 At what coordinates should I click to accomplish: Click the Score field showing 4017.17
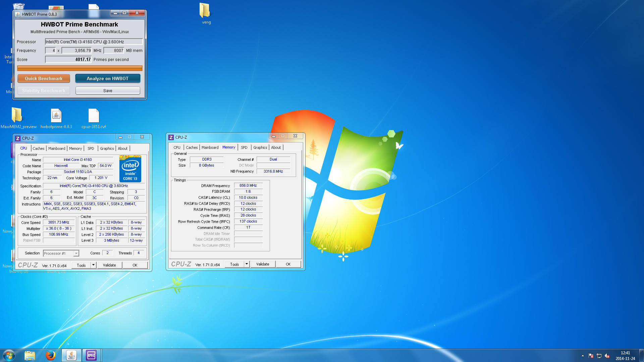coord(68,59)
